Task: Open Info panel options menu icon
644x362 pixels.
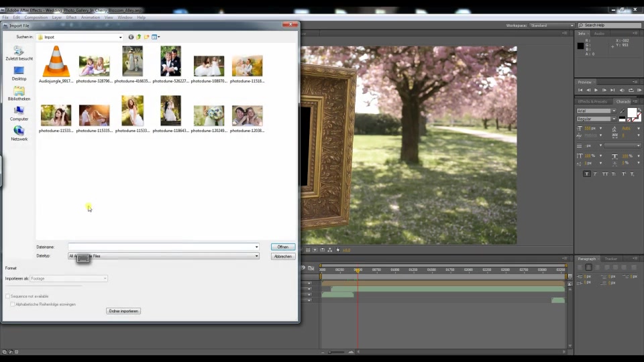Action: coord(635,34)
